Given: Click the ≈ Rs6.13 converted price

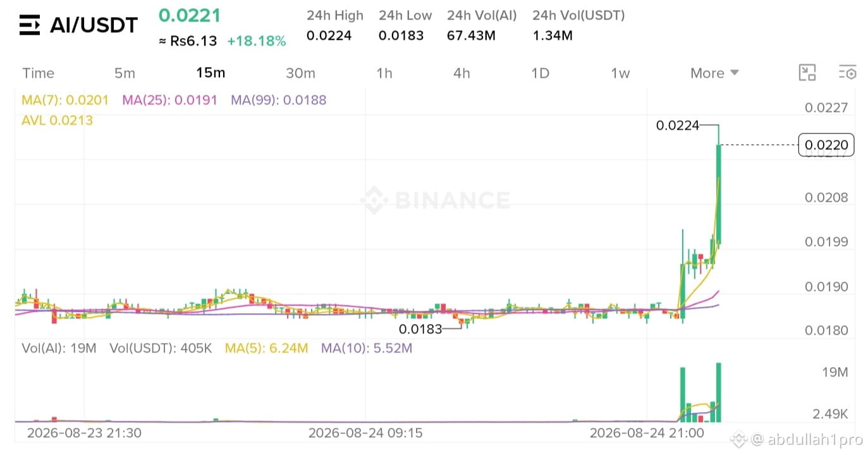Looking at the screenshot, I should pos(187,41).
